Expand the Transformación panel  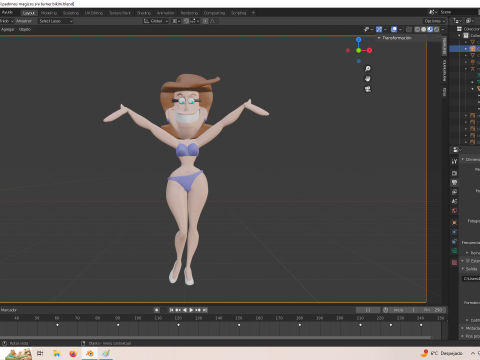(396, 38)
